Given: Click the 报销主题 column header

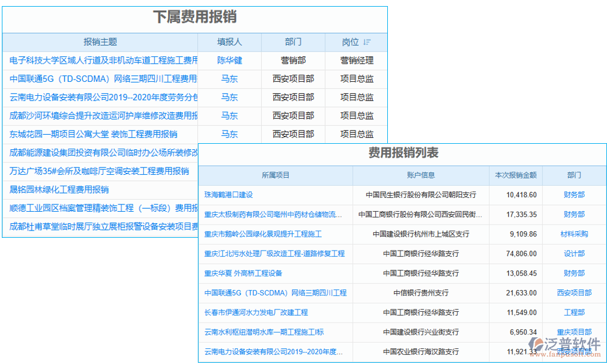Looking at the screenshot, I should [99, 42].
